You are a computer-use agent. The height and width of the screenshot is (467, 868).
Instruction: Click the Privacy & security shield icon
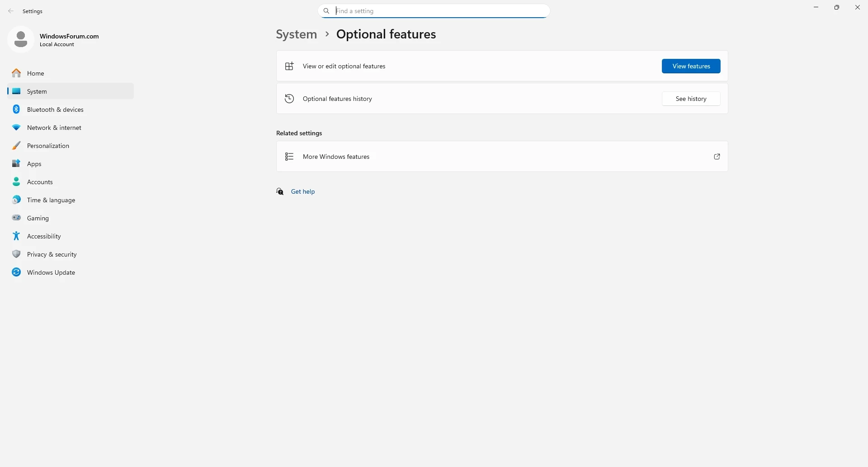pyautogui.click(x=16, y=254)
